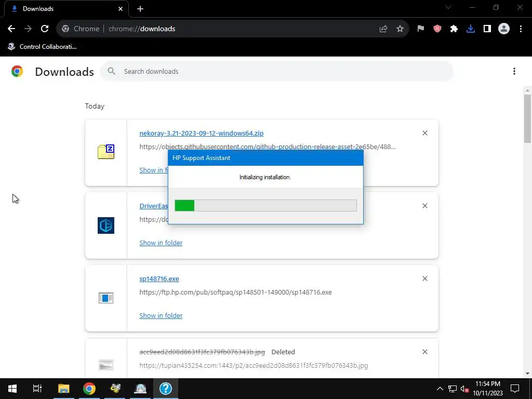Open a new browser tab

pos(140,9)
